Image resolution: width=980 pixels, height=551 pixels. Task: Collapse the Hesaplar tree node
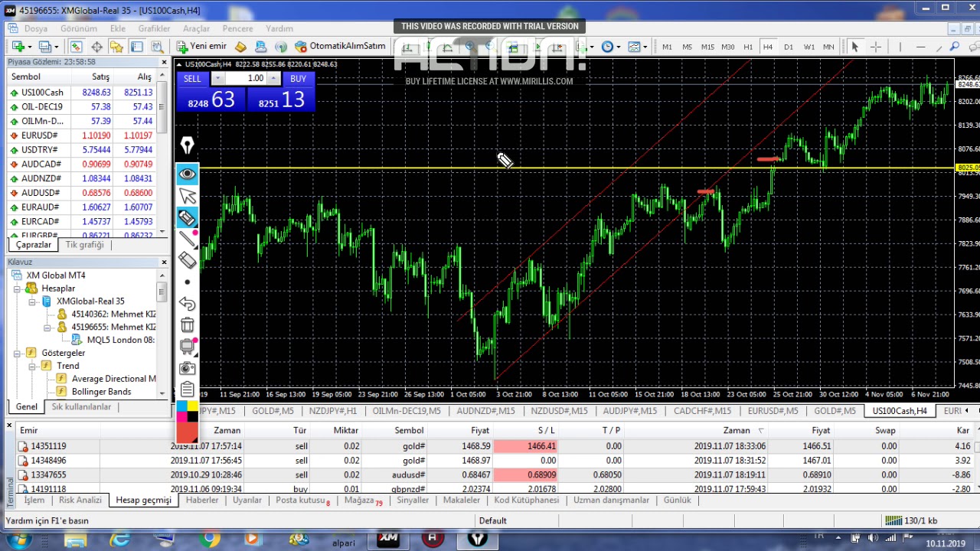click(x=17, y=289)
